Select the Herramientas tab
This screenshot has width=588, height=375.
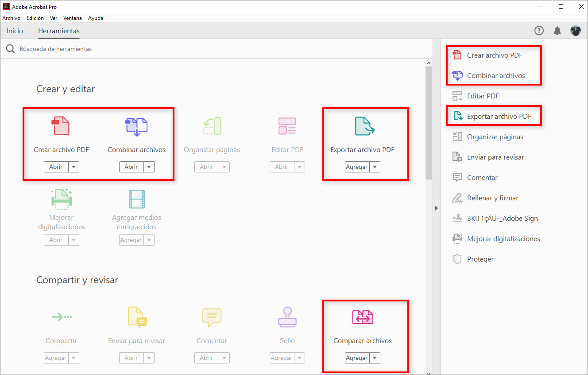coord(59,31)
